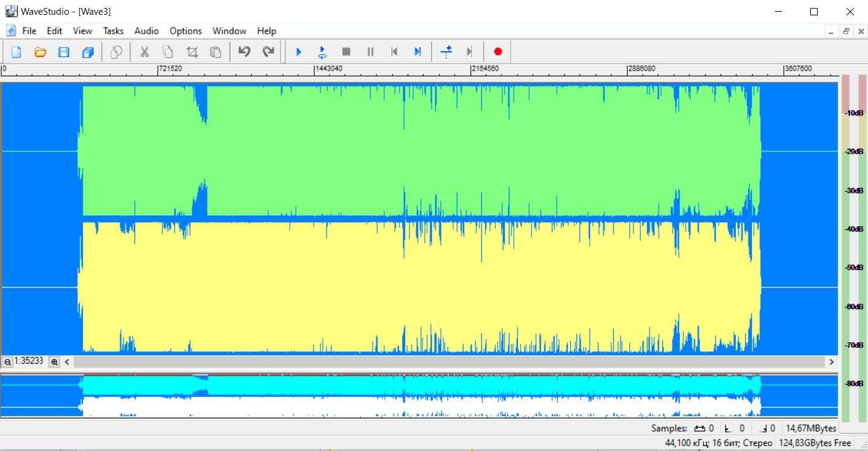
Task: Jump to the end of the wave
Action: [x=417, y=52]
